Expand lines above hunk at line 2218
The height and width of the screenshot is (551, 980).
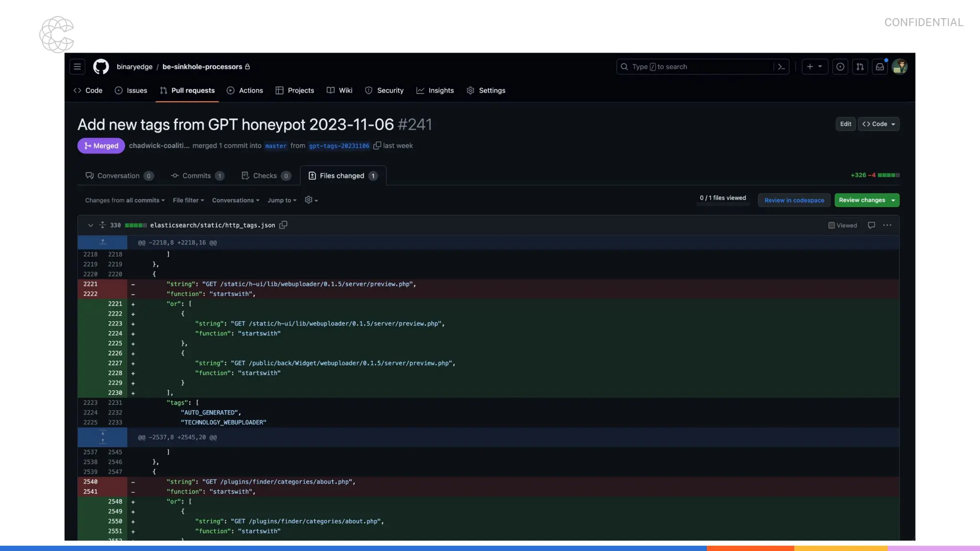coord(102,242)
